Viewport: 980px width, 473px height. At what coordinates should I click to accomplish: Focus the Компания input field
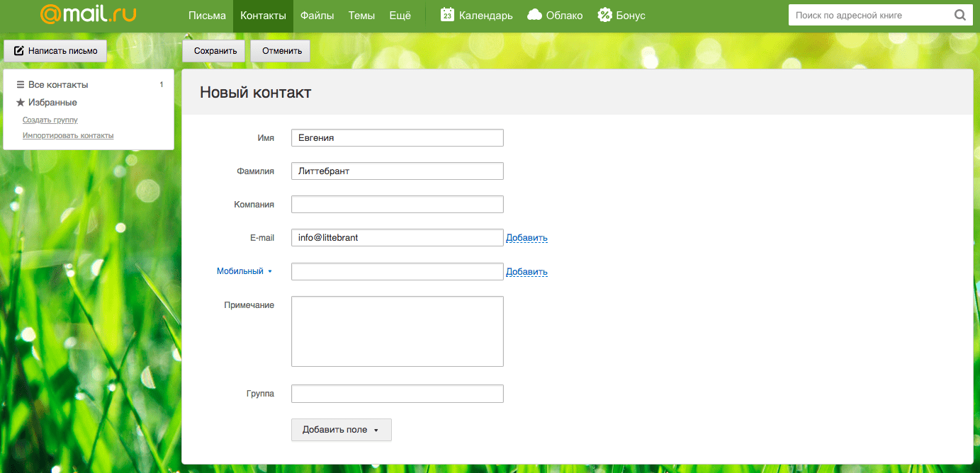click(x=397, y=205)
